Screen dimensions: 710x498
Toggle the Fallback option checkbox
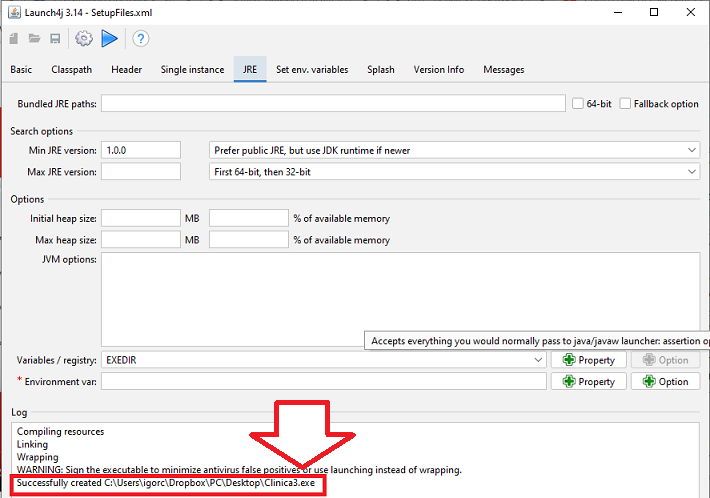pos(625,104)
